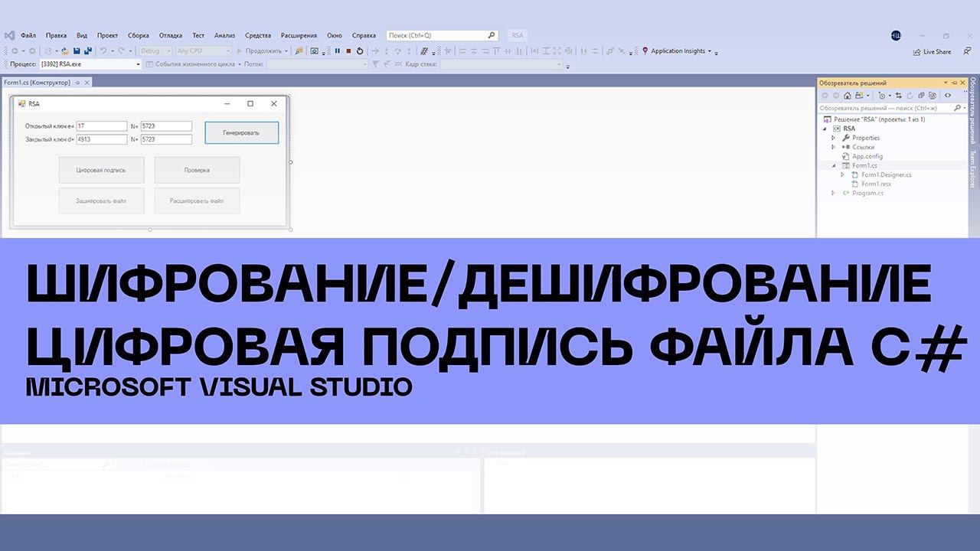The height and width of the screenshot is (551, 980).
Task: Click the Live Share button
Action: [932, 51]
